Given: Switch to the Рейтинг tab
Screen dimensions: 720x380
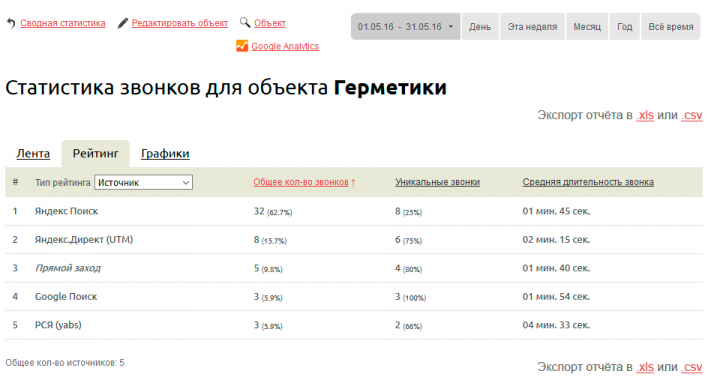Looking at the screenshot, I should click(96, 154).
